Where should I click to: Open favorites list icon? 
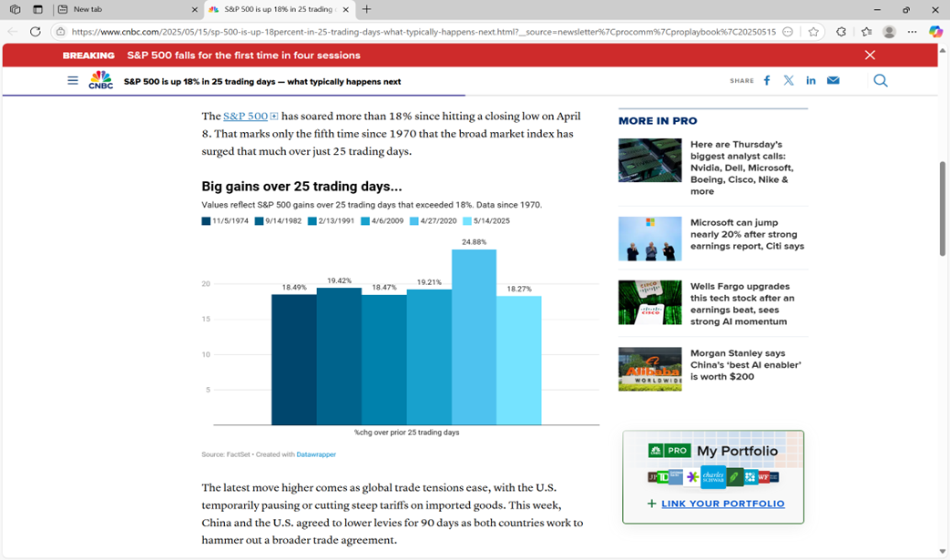pos(866,32)
